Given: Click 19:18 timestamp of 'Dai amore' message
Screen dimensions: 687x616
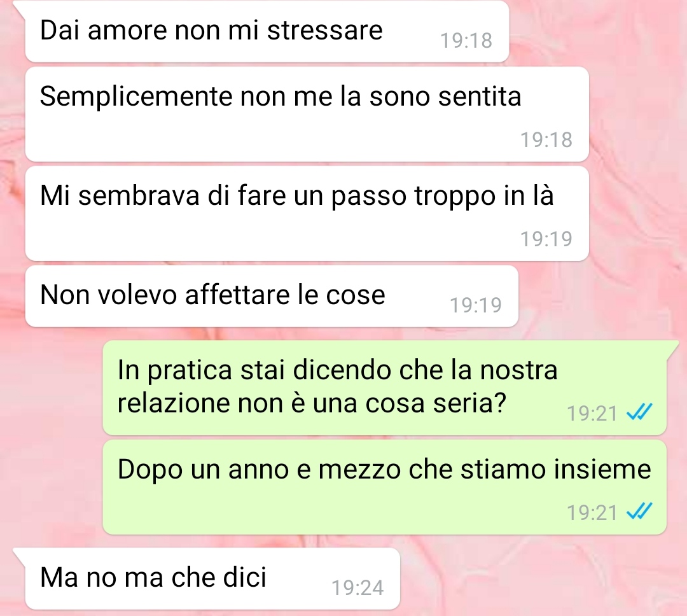Looking at the screenshot, I should 466,41.
